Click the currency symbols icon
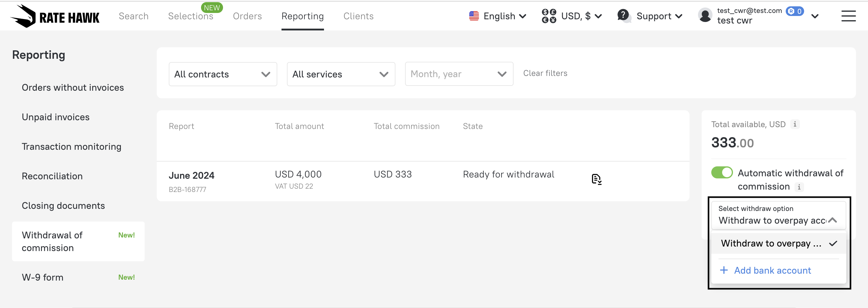 coord(549,16)
